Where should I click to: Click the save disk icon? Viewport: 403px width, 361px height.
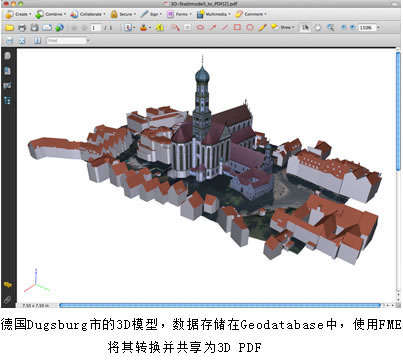click(34, 28)
